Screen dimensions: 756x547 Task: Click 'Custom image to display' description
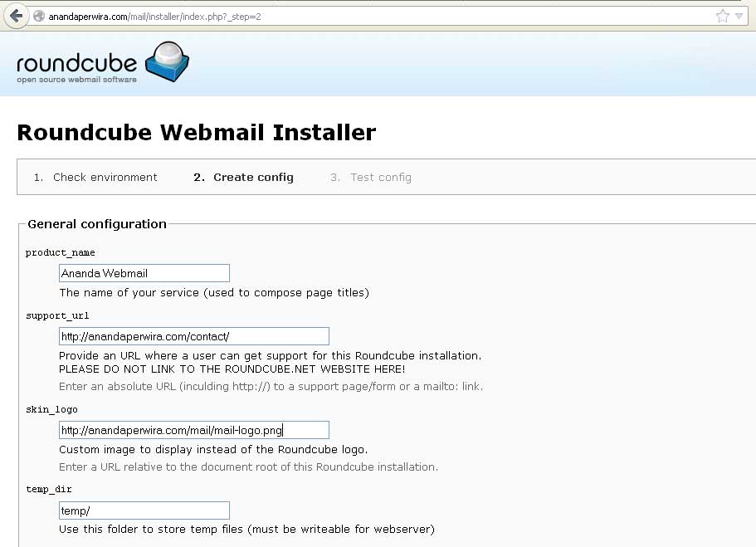pyautogui.click(x=213, y=450)
